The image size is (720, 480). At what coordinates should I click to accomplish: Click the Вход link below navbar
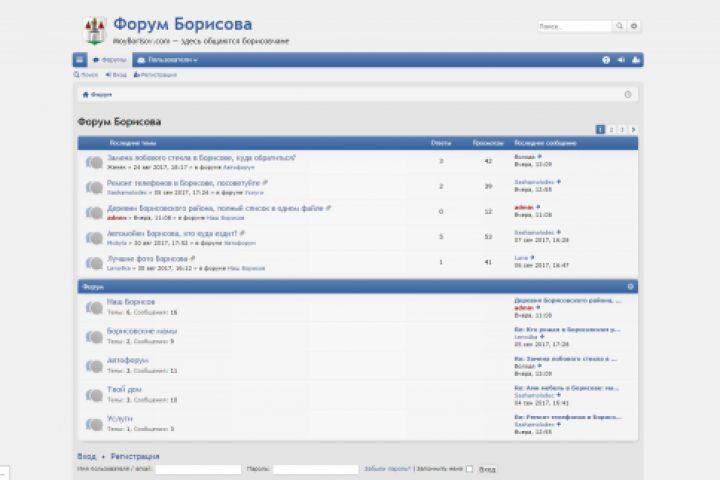click(x=116, y=74)
